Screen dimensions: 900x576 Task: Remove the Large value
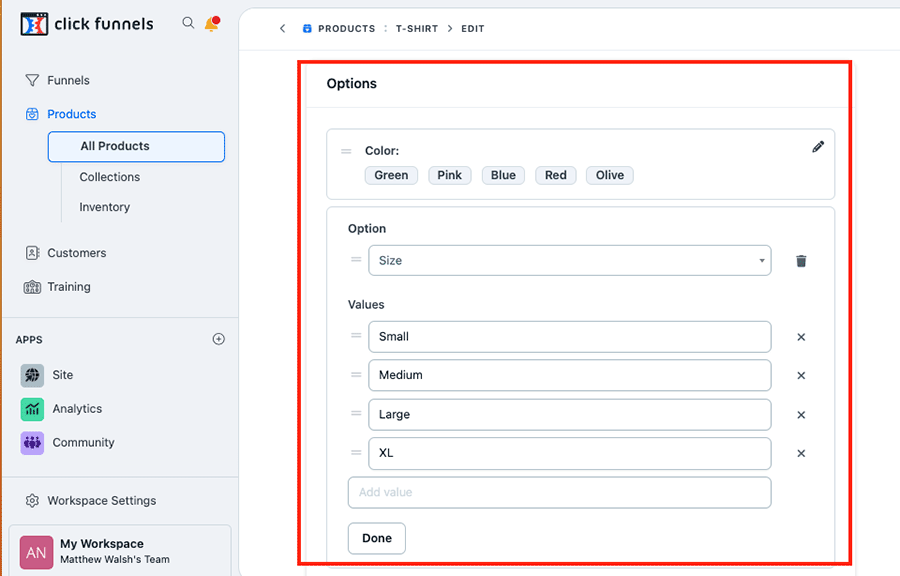pyautogui.click(x=801, y=415)
